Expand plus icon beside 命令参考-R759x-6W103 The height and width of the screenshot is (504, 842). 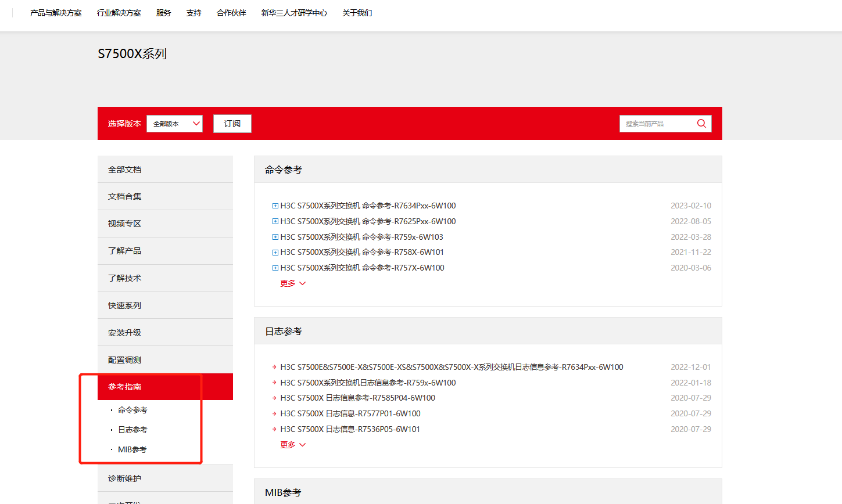tap(275, 237)
